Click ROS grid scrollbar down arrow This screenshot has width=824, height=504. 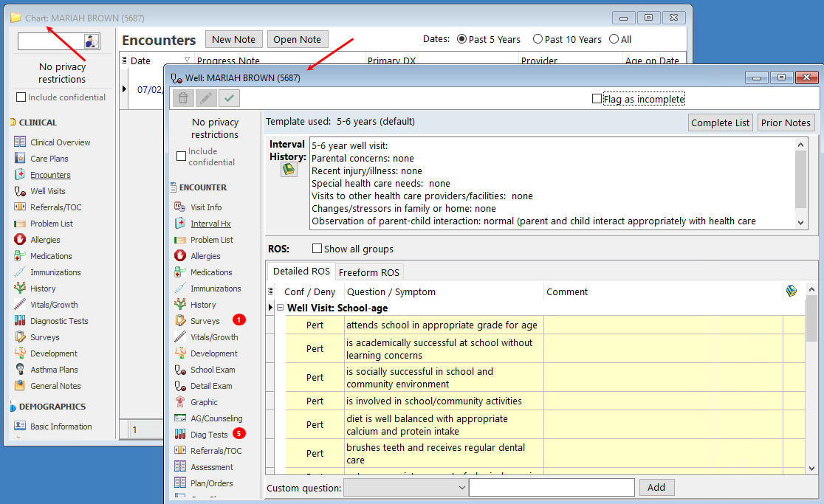(811, 469)
